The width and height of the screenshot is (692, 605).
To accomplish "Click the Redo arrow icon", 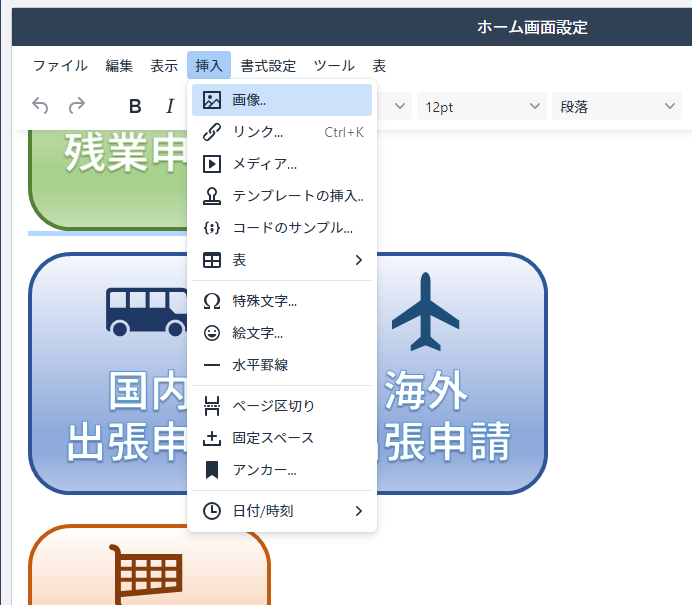I will [x=77, y=106].
